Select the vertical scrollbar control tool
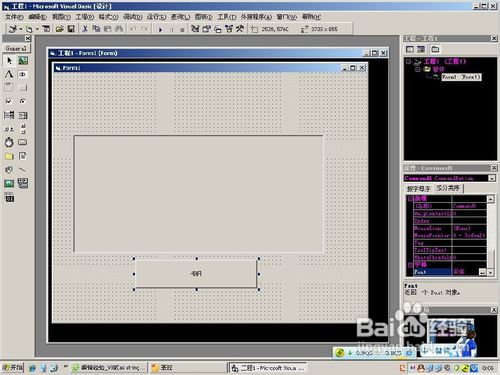This screenshot has height=375, width=500. 23,129
